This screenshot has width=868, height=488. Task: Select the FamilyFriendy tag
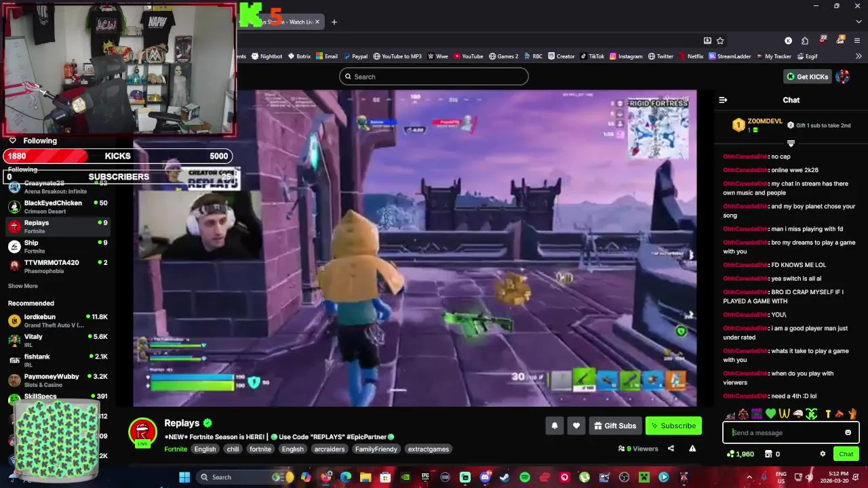[x=376, y=449]
